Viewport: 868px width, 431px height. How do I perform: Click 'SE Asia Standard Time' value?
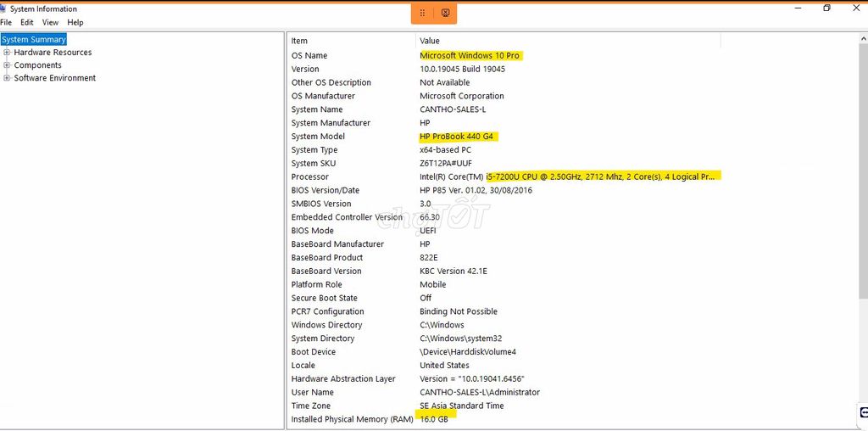coord(462,406)
